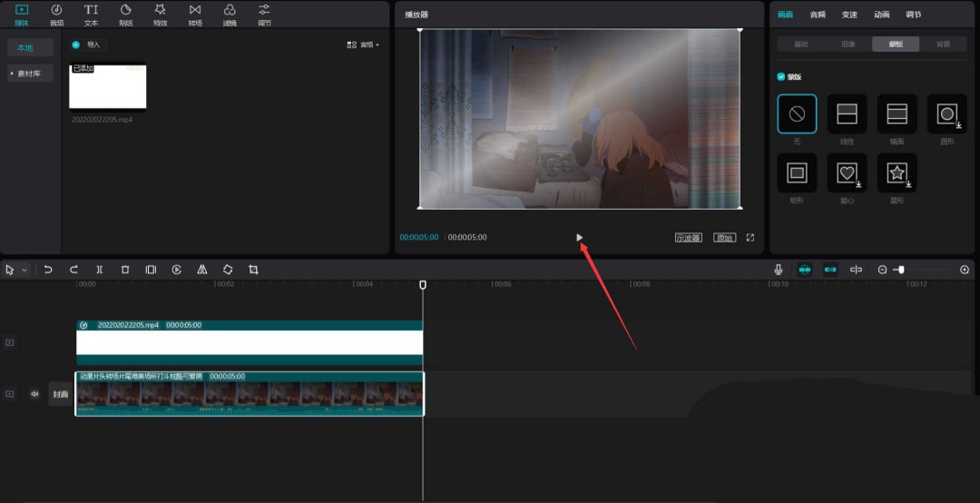Click the 导入 import button
Image resolution: width=980 pixels, height=503 pixels.
(x=87, y=44)
